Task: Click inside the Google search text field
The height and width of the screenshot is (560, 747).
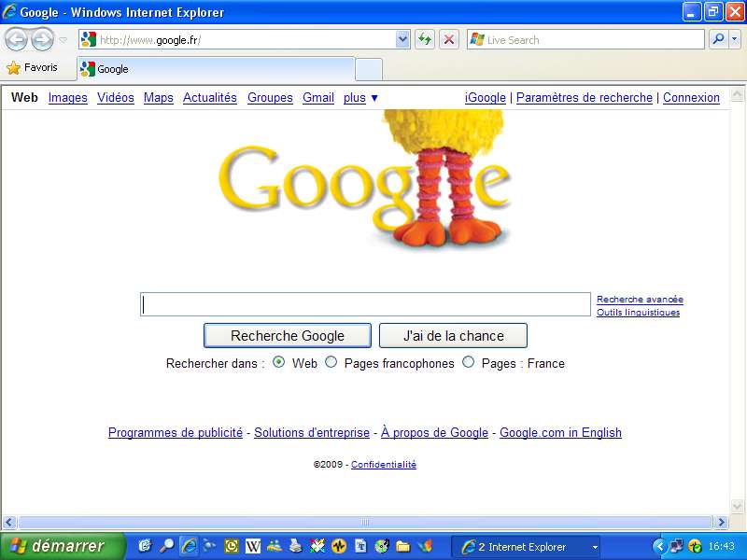Action: point(364,304)
